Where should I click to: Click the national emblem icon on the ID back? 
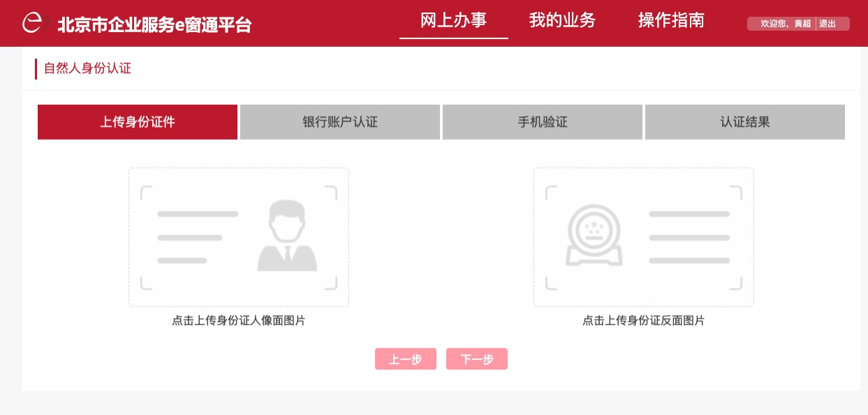594,235
